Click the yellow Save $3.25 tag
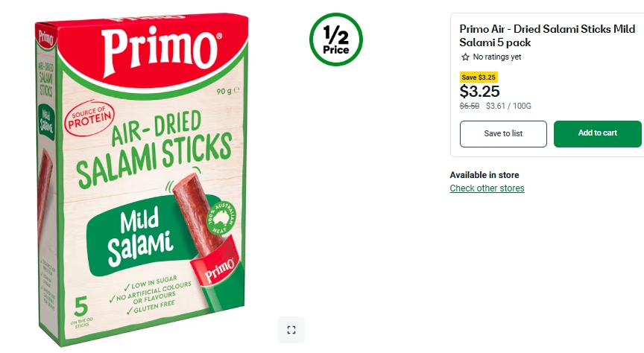 [479, 77]
